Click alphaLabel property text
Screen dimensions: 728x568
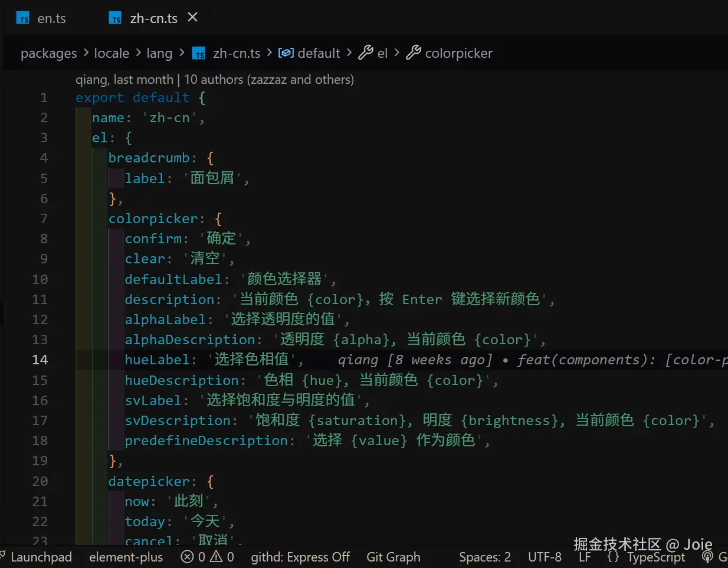165,319
